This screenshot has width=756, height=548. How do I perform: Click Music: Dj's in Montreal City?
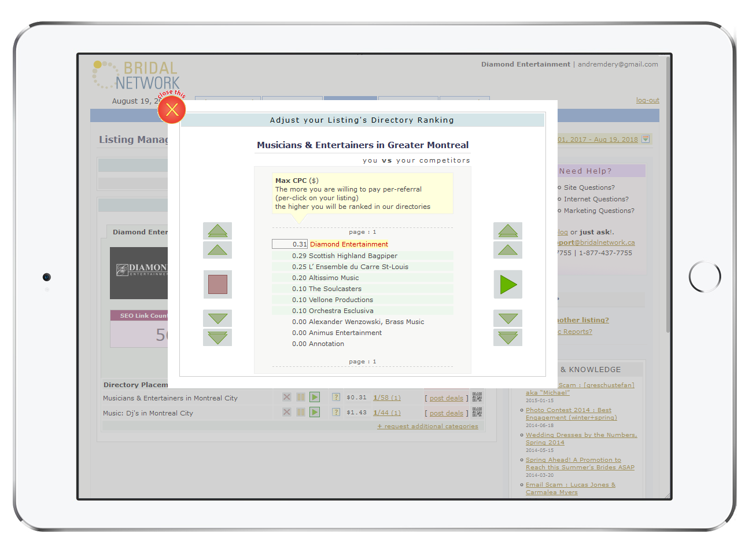pyautogui.click(x=148, y=413)
